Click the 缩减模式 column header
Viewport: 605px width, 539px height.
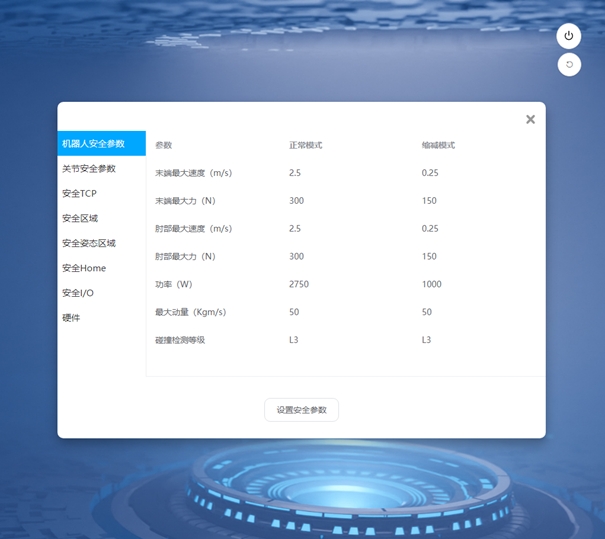tap(438, 145)
